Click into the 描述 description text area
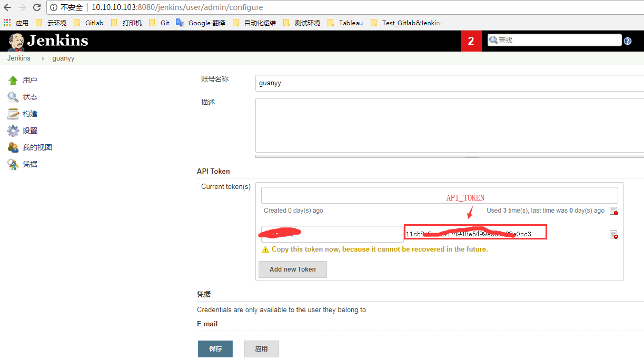 click(450, 125)
